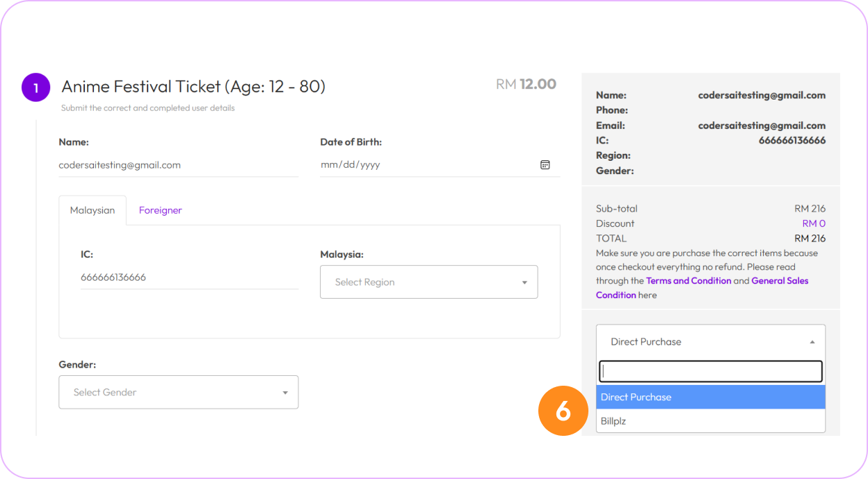The height and width of the screenshot is (479, 868).
Task: Focus the payment dropdown search box
Action: (x=710, y=371)
